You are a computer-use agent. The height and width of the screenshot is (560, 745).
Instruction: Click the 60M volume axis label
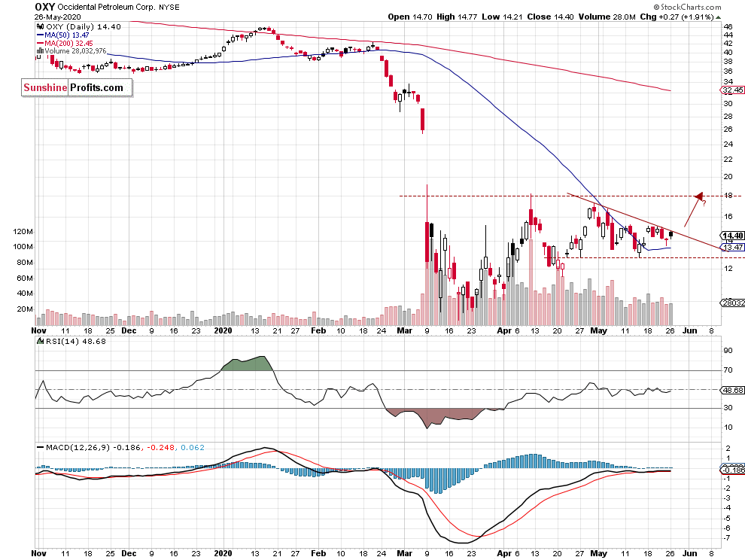pos(25,278)
